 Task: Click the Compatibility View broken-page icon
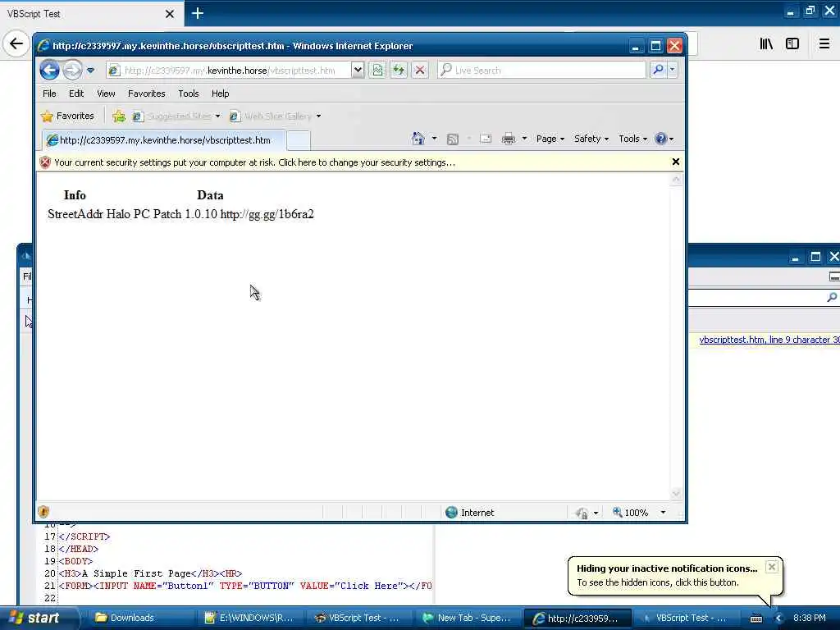tap(377, 71)
